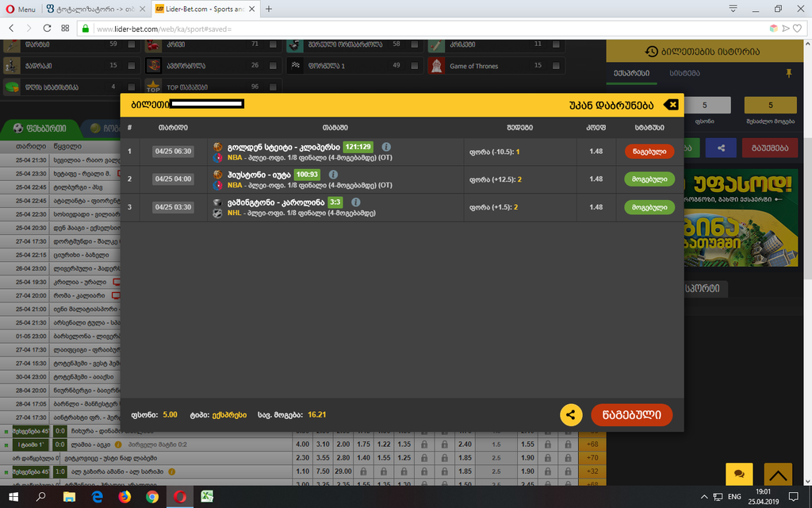Open info icon for Houston – Utah match

tap(333, 175)
